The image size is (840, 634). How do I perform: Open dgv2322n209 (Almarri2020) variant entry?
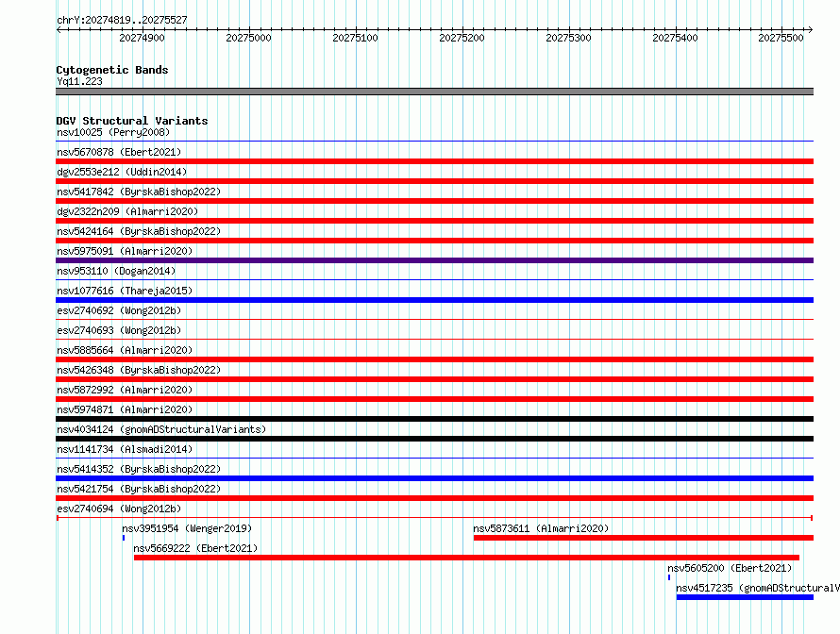pyautogui.click(x=127, y=211)
